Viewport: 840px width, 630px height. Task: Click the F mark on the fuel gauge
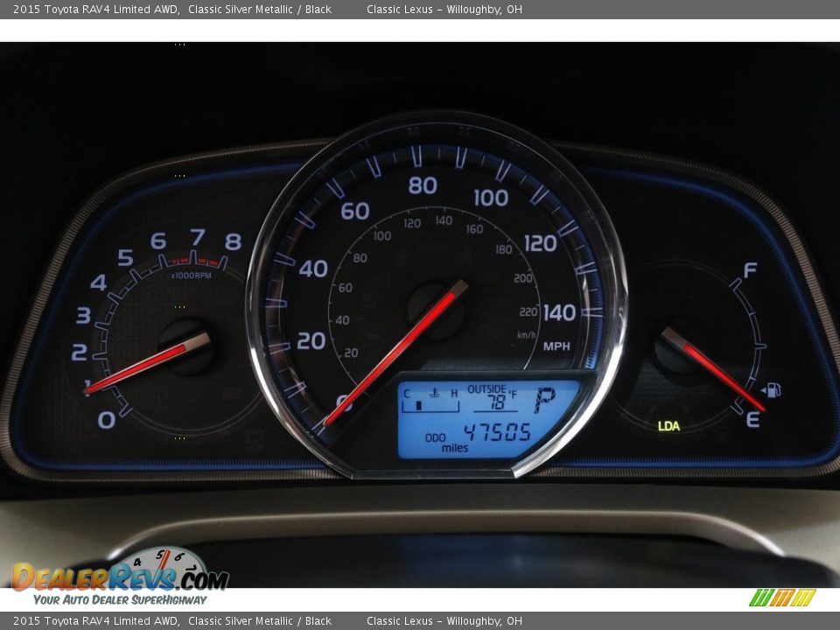point(750,270)
